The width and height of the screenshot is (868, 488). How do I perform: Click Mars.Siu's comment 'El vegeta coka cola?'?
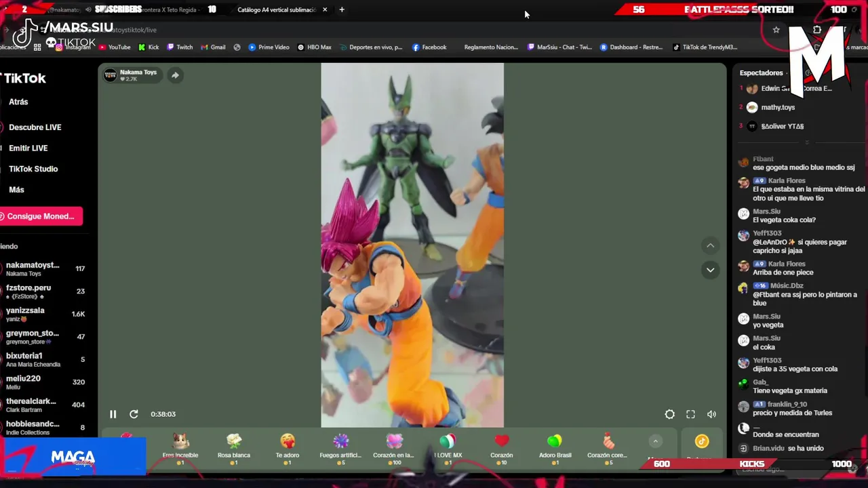pyautogui.click(x=784, y=220)
